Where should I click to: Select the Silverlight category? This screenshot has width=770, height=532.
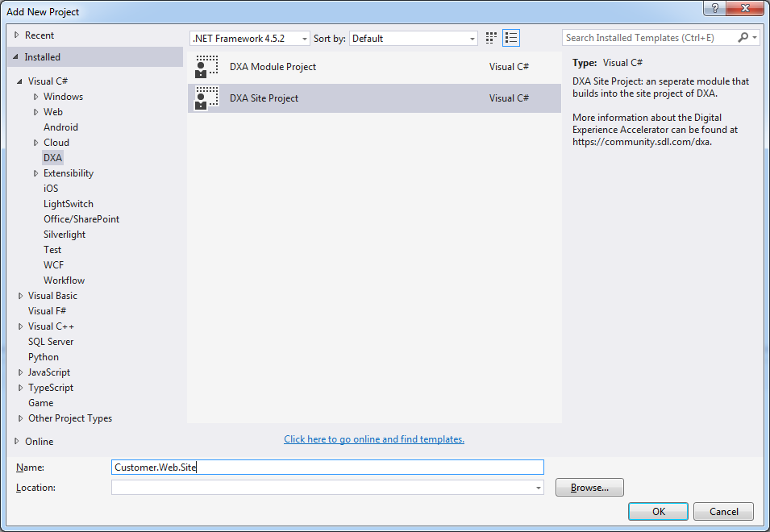tap(65, 235)
